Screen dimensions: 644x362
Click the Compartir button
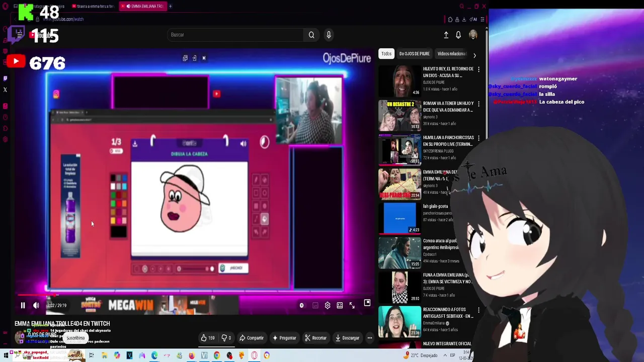coord(252,338)
